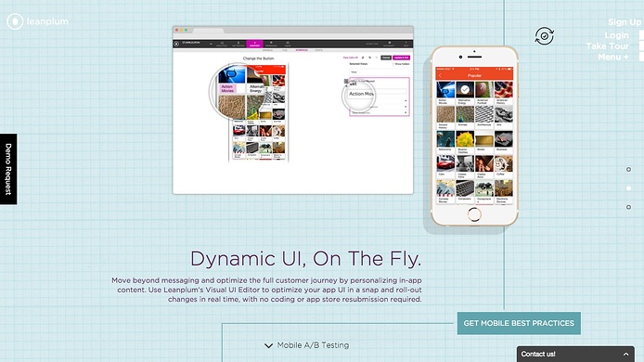Screen dimensions: 644x362
Task: Tap the keyboard thumbnail on phone
Action: (465, 188)
